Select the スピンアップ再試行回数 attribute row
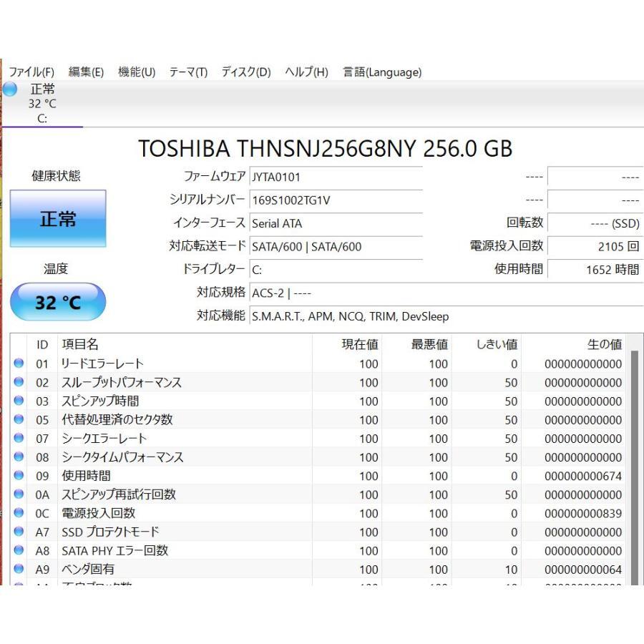The width and height of the screenshot is (644, 644). point(318,494)
